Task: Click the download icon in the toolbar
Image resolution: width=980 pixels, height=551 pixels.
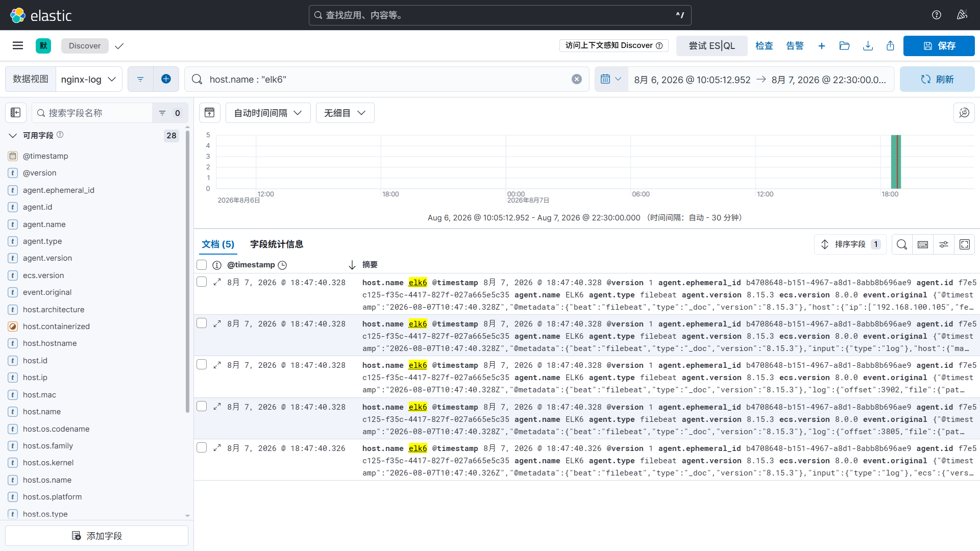Action: coord(868,46)
